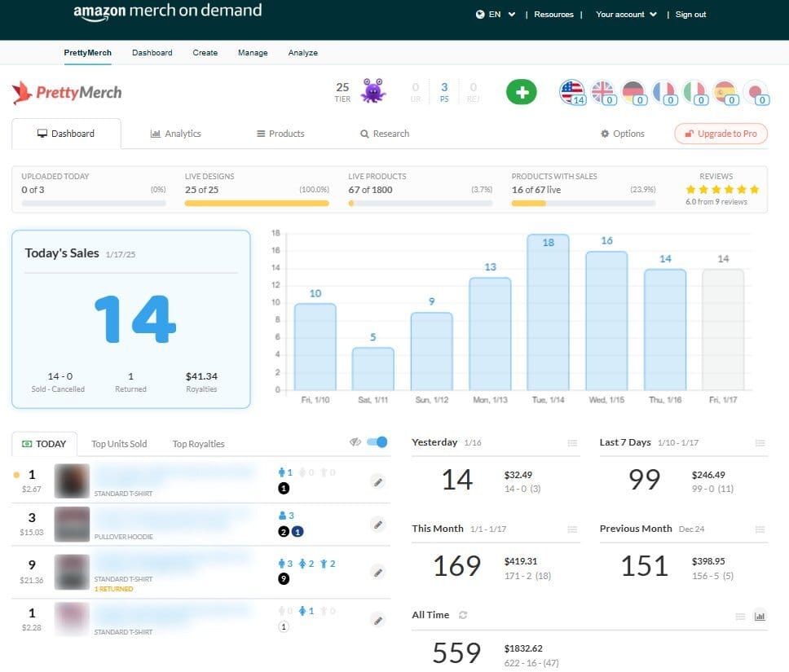The image size is (789, 672).
Task: Click the 1 RETURNED label
Action: [x=114, y=589]
